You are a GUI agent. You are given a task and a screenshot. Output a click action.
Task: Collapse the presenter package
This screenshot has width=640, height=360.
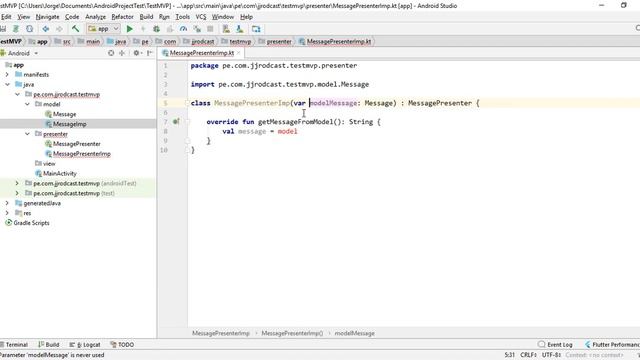click(x=27, y=134)
